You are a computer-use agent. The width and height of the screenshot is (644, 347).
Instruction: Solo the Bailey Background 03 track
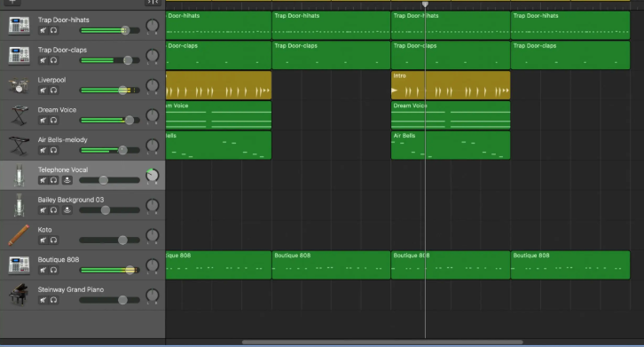coord(54,210)
